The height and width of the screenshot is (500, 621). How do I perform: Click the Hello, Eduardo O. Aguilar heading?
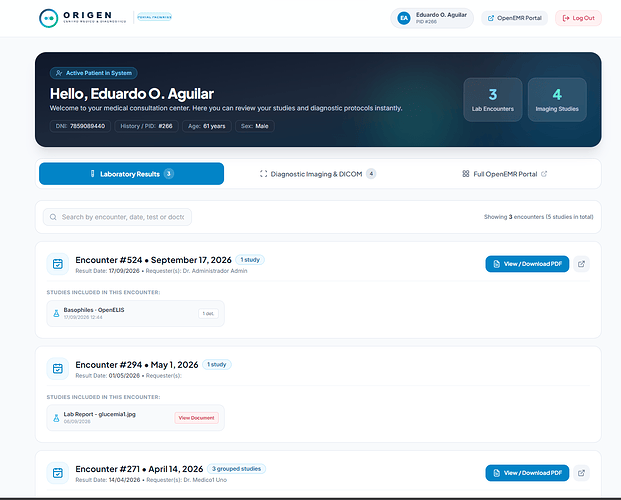(132, 94)
